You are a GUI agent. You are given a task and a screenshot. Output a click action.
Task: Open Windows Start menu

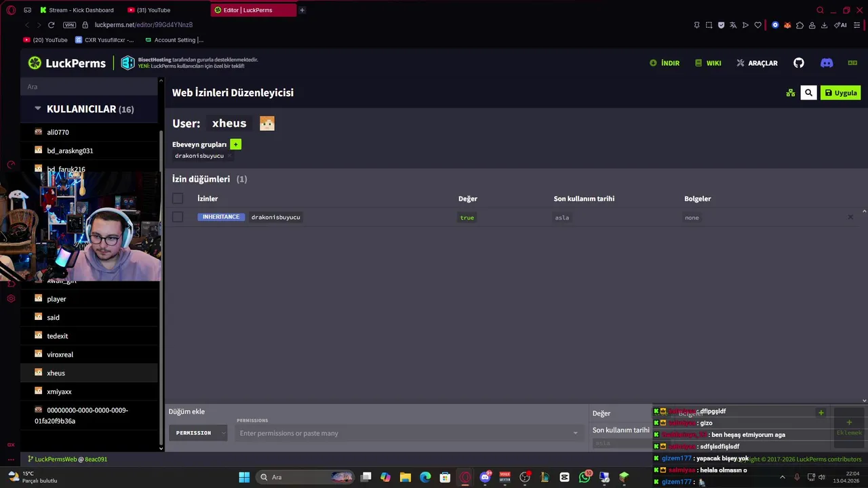(x=244, y=477)
